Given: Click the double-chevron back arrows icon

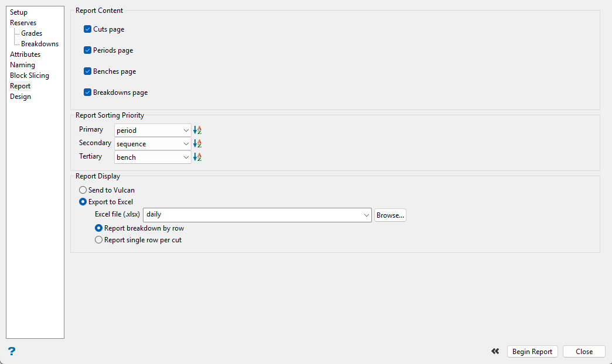Looking at the screenshot, I should (x=495, y=351).
